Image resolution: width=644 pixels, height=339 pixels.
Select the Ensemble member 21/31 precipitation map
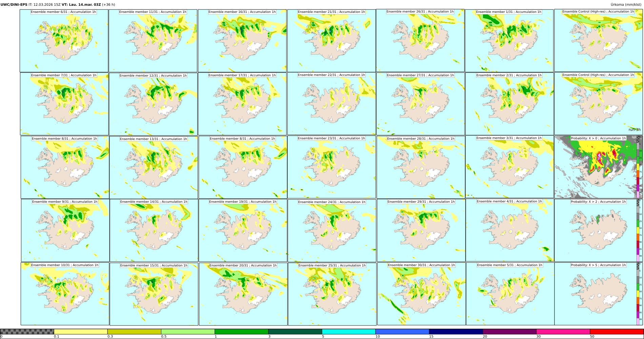pyautogui.click(x=331, y=41)
